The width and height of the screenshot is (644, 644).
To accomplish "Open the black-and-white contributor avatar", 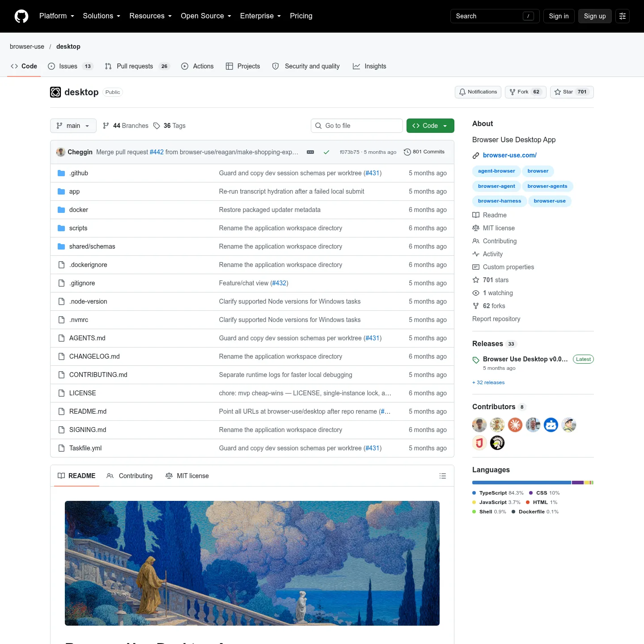I will 497,443.
